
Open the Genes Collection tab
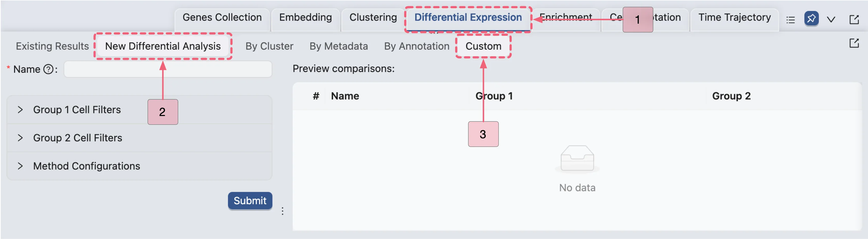pos(222,17)
